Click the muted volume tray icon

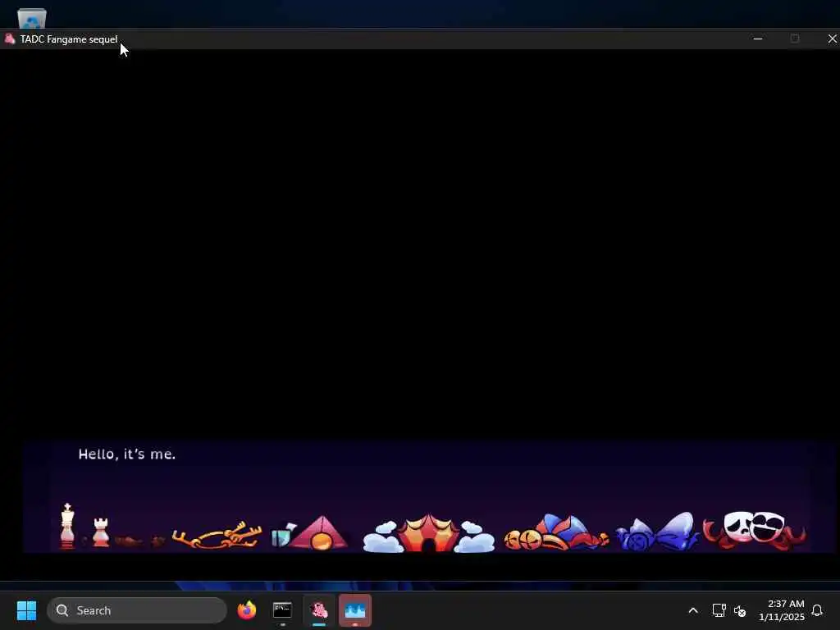point(740,610)
